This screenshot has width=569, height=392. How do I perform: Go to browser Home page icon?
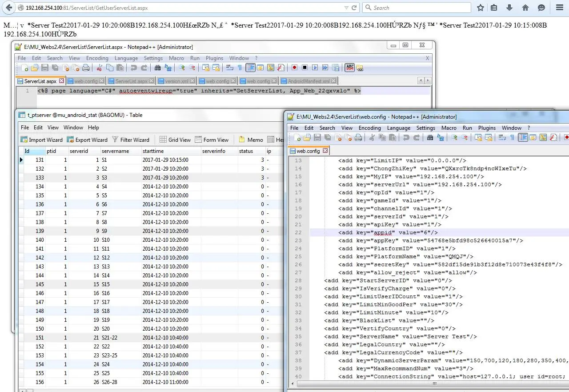(525, 8)
